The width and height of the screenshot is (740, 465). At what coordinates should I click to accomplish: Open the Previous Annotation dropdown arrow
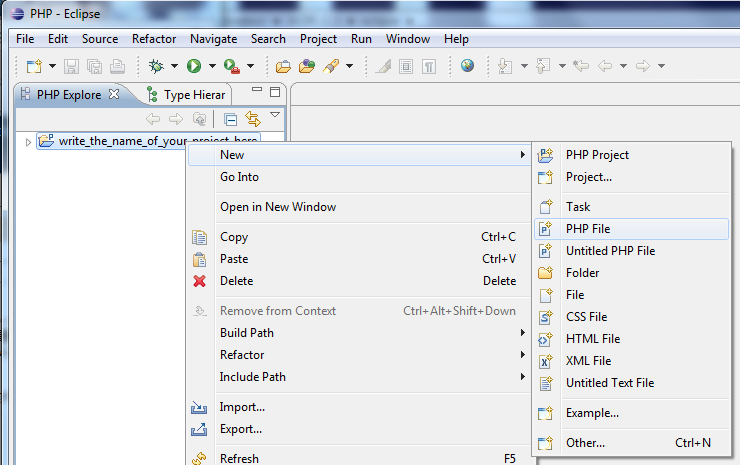(x=562, y=66)
